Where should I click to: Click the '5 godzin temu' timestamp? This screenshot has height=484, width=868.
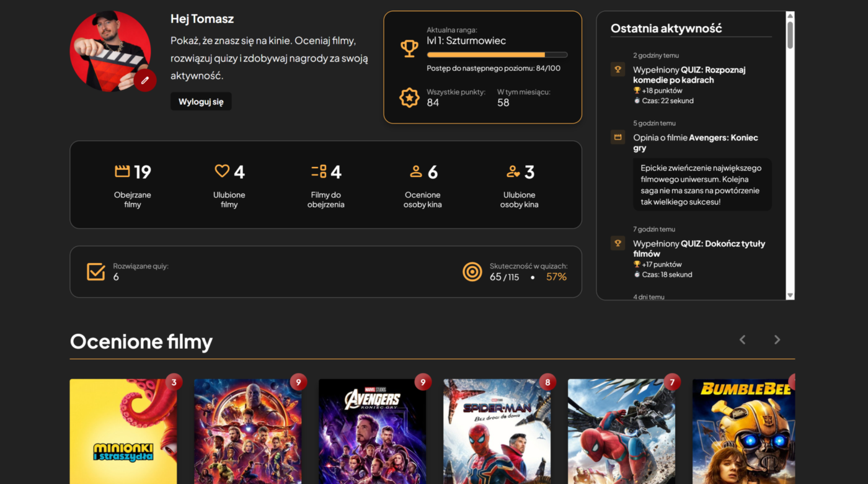(654, 123)
